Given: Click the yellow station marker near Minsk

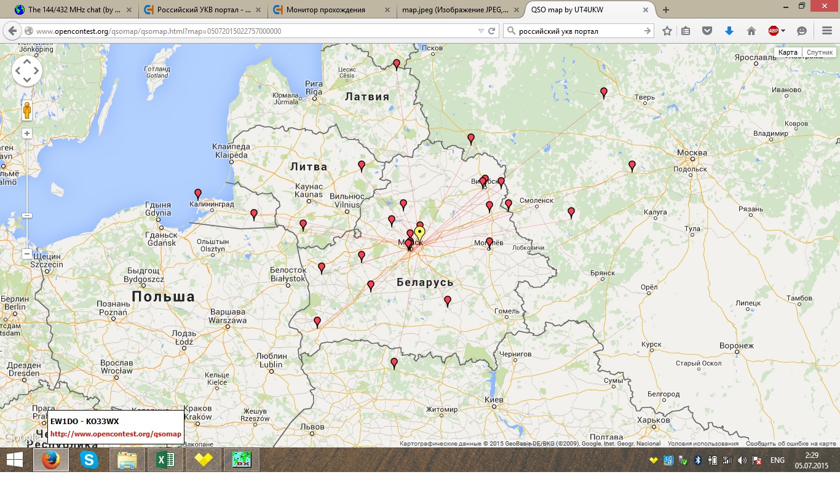Looking at the screenshot, I should 419,234.
